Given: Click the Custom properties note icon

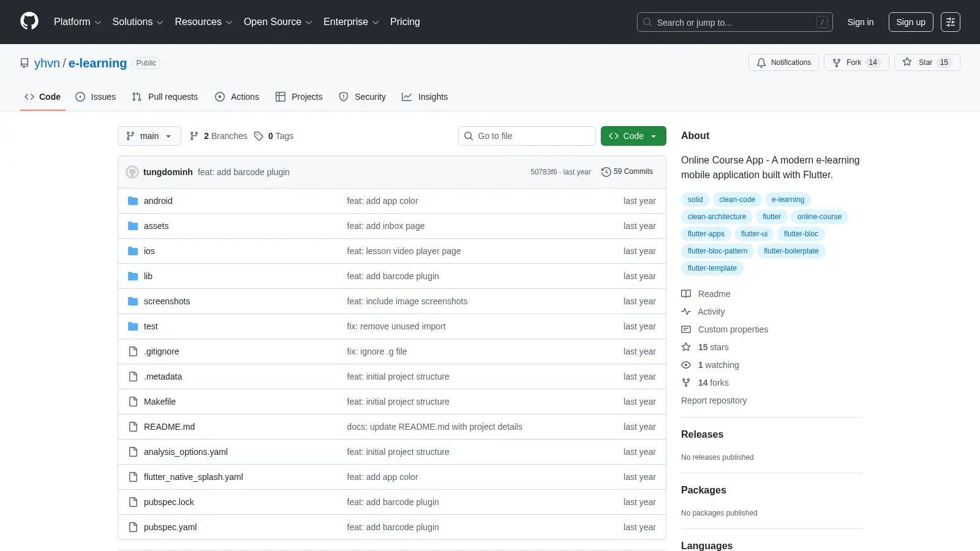Looking at the screenshot, I should (x=686, y=329).
